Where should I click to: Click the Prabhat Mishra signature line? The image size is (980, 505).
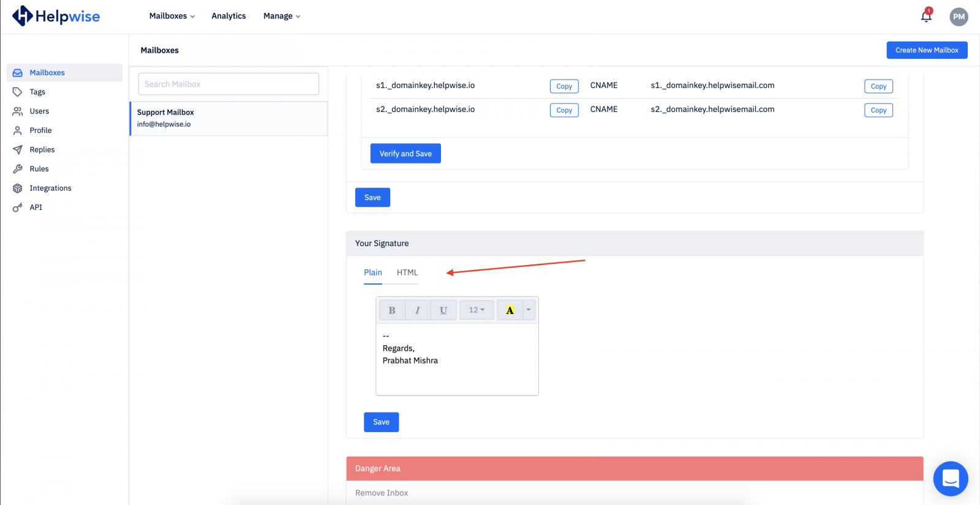410,361
